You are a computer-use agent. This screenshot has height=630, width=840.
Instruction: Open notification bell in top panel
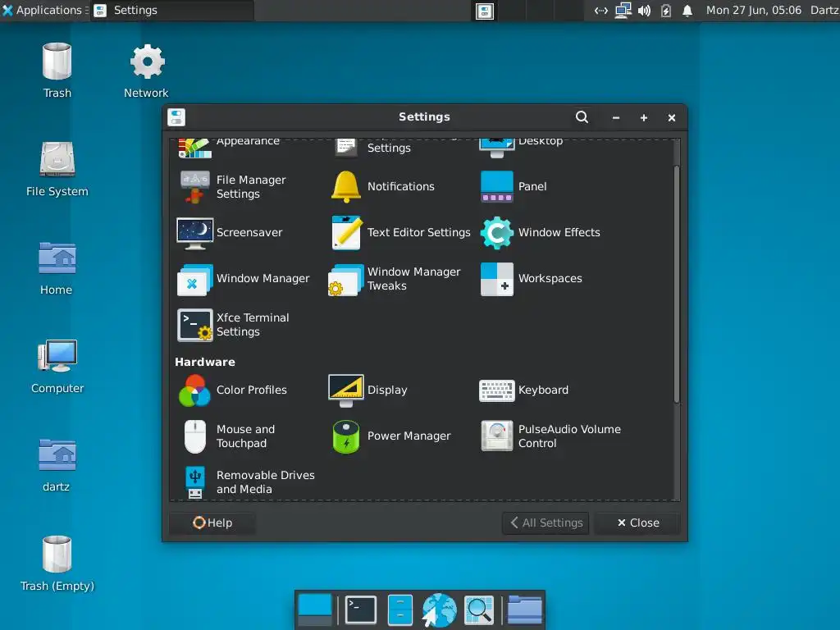(687, 11)
